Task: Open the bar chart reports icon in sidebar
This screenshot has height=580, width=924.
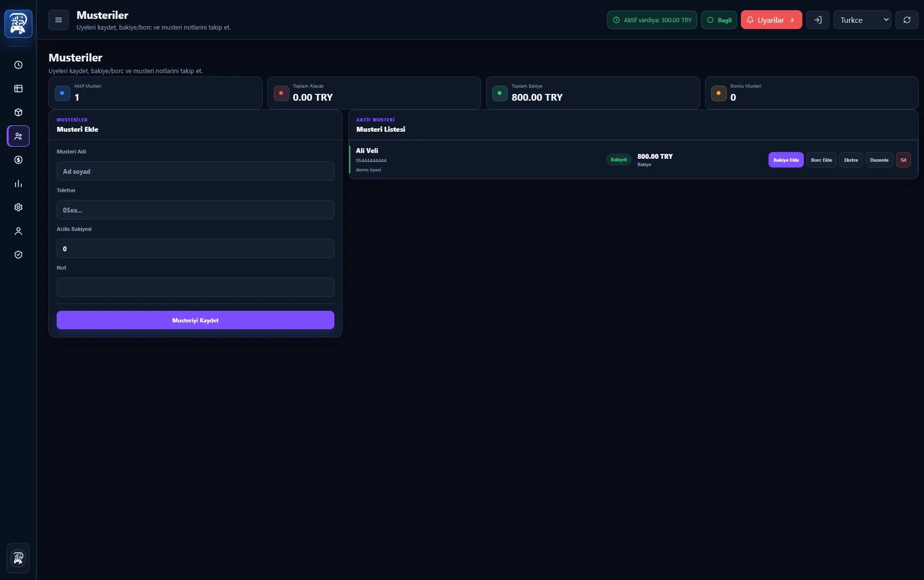Action: point(18,183)
